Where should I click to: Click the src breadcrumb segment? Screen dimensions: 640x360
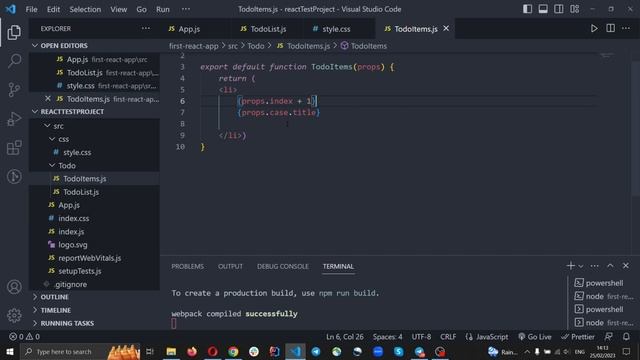(233, 46)
